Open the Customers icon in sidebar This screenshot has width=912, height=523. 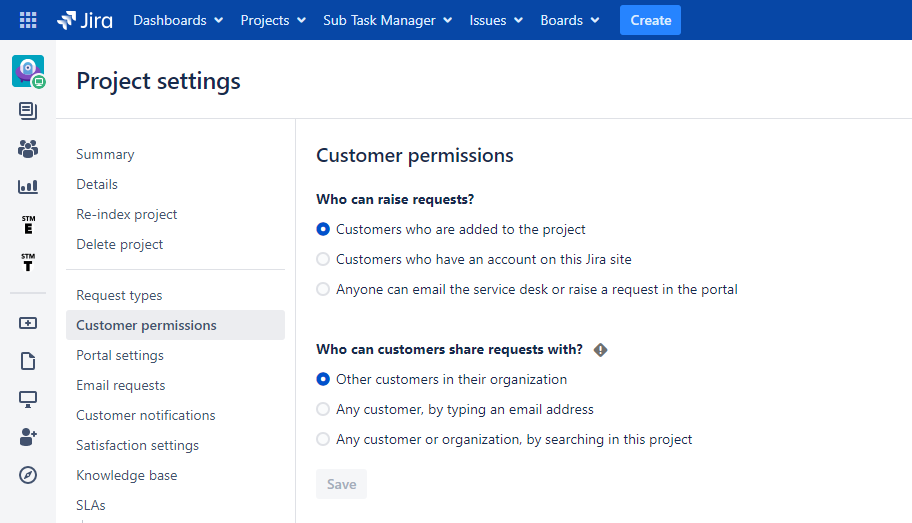[28, 149]
